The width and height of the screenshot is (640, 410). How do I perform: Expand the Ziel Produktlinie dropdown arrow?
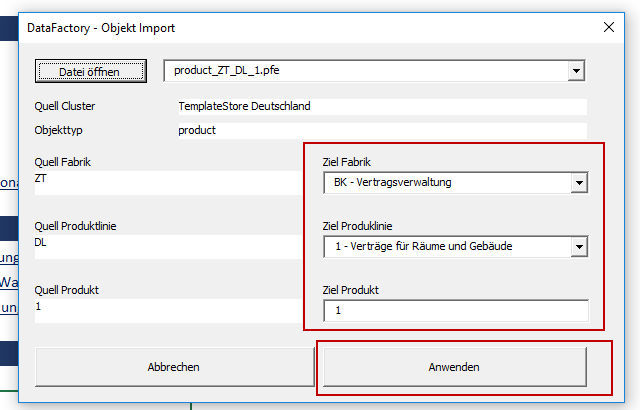pos(578,247)
